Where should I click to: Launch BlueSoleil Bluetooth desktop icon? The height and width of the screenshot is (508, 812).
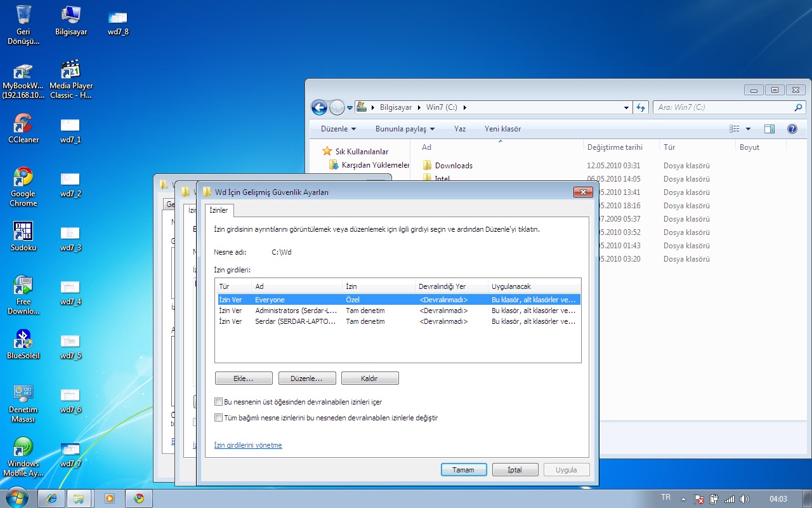pyautogui.click(x=23, y=344)
